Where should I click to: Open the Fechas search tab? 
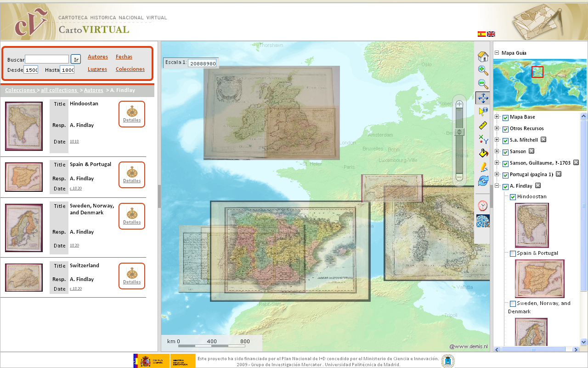(x=124, y=57)
